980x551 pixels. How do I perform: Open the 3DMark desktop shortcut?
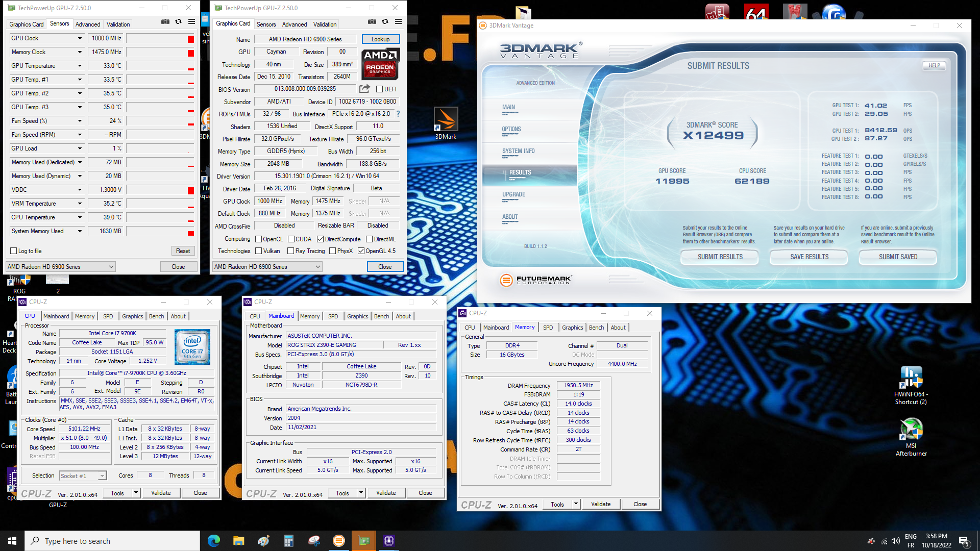tap(446, 123)
